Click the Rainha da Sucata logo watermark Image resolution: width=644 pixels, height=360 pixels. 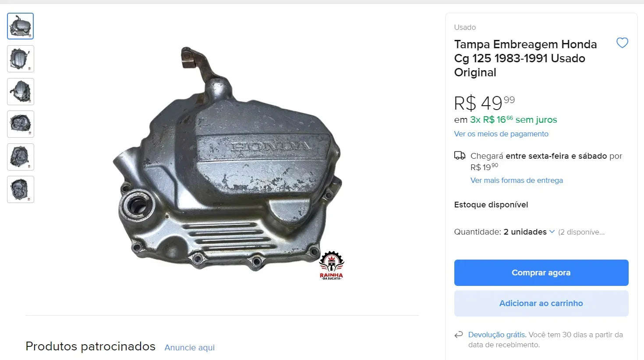tap(331, 266)
